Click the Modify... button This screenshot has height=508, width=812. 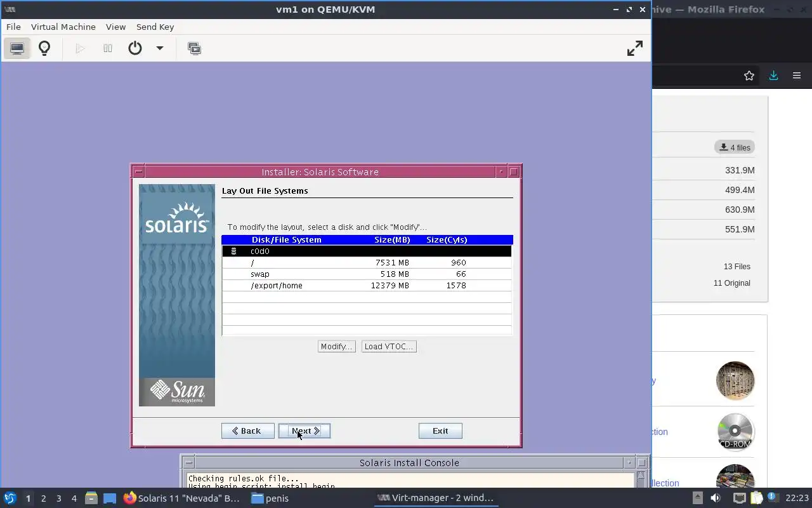[336, 346]
